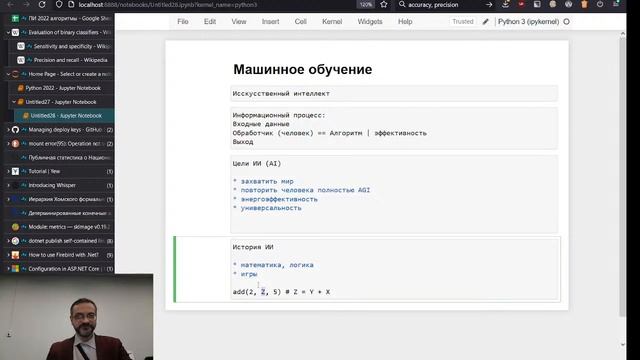Click the search go arrow
The width and height of the screenshot is (640, 360).
pos(489,4)
